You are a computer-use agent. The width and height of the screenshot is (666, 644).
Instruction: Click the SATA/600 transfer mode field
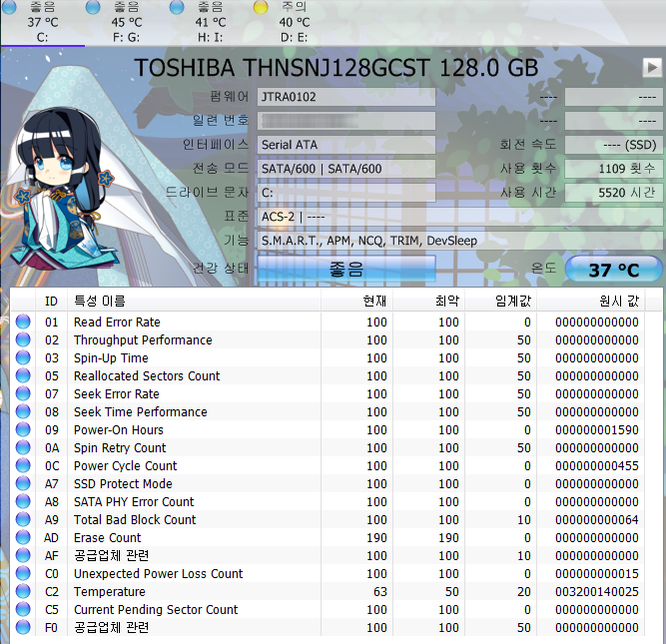click(346, 169)
